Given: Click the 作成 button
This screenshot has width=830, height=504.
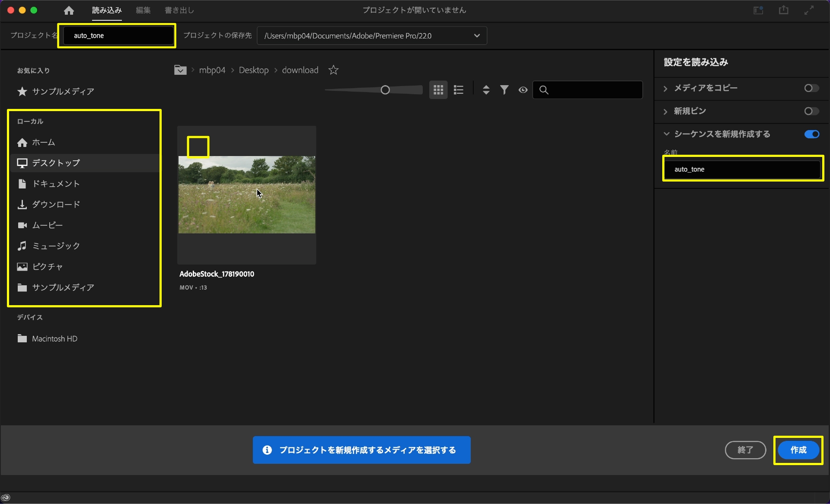Looking at the screenshot, I should 798,450.
